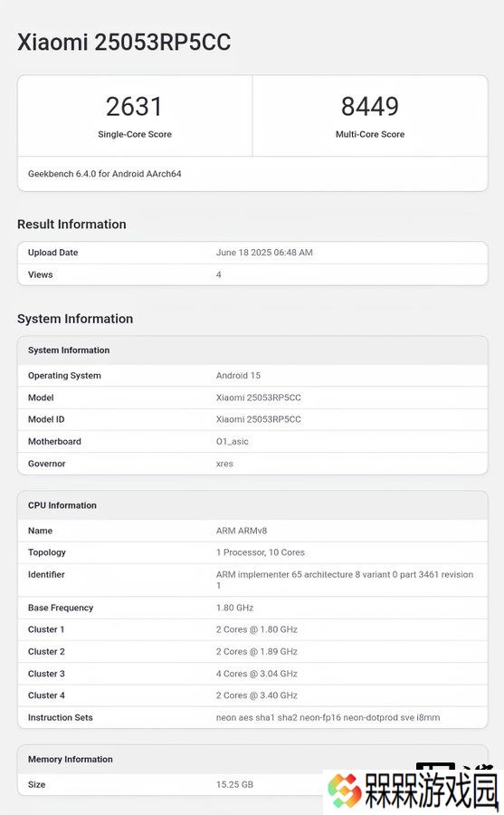Screen dimensions: 504x815
Task: Click the Cluster 1 label
Action: coord(46,629)
